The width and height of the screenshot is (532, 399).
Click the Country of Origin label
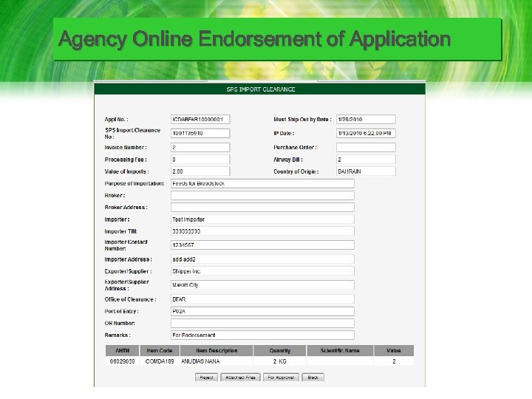[x=296, y=171]
